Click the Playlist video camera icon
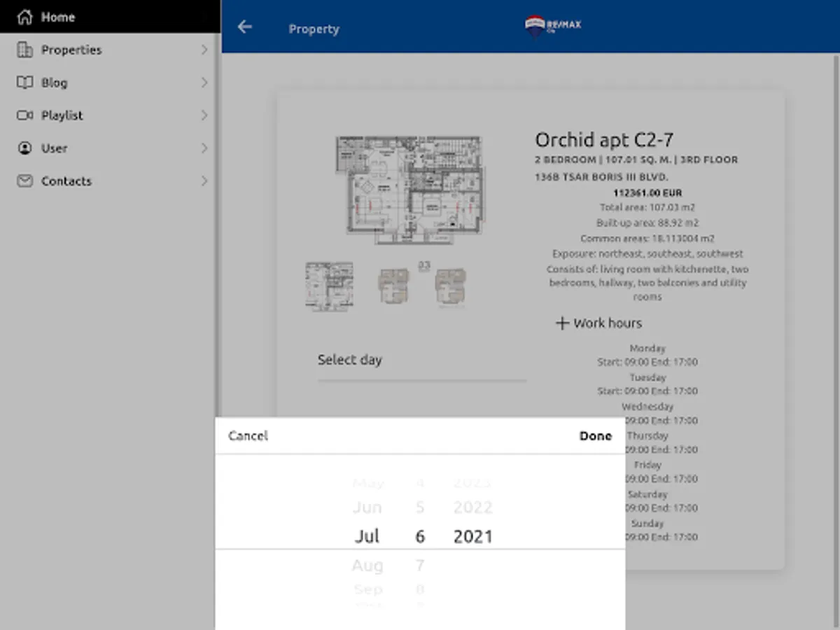 24,115
